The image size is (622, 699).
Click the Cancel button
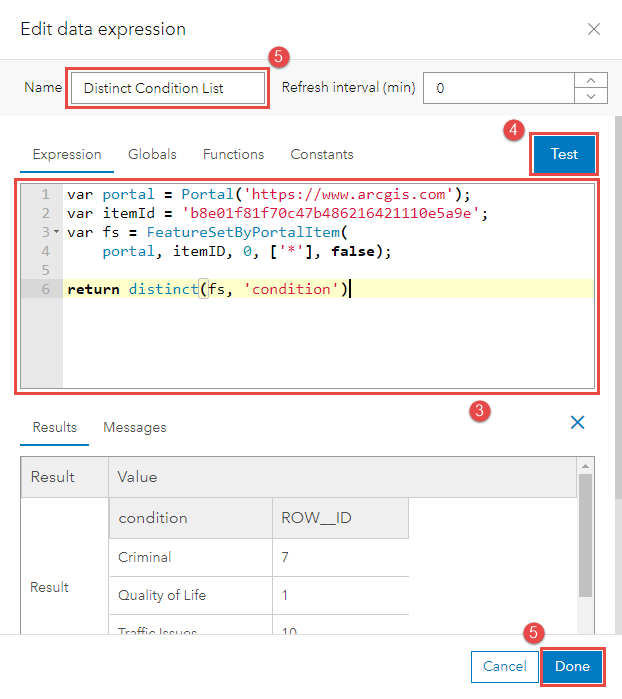pos(505,666)
